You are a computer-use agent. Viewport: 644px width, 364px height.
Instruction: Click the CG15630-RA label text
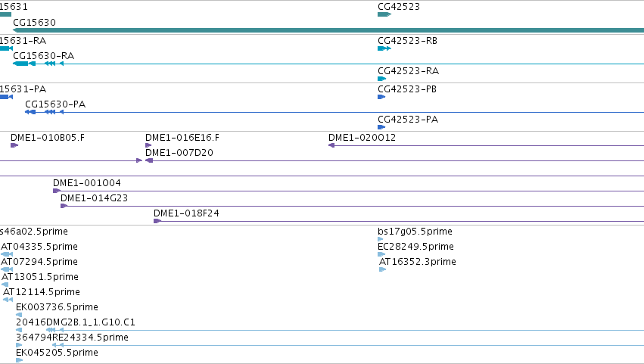[44, 55]
